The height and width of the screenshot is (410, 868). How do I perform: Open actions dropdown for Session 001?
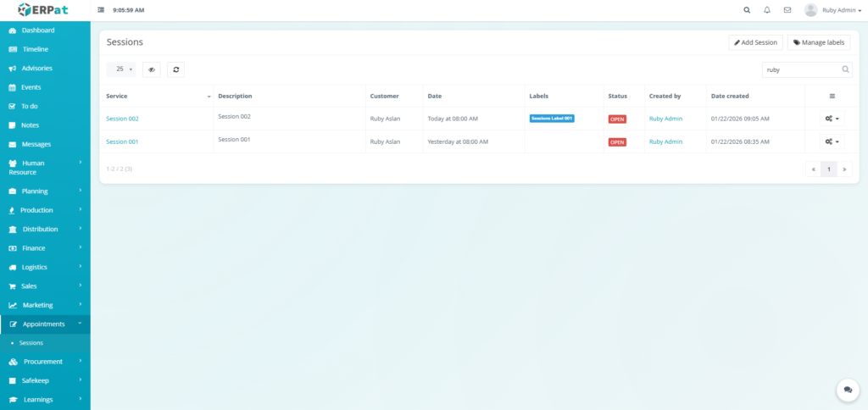tap(832, 141)
